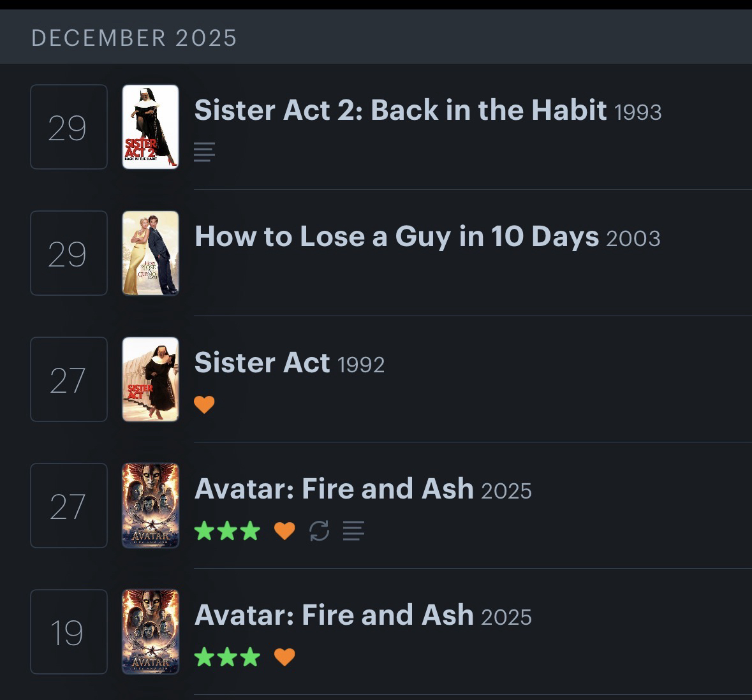Open the Sister Act title link
The width and height of the screenshot is (752, 700).
pos(262,363)
